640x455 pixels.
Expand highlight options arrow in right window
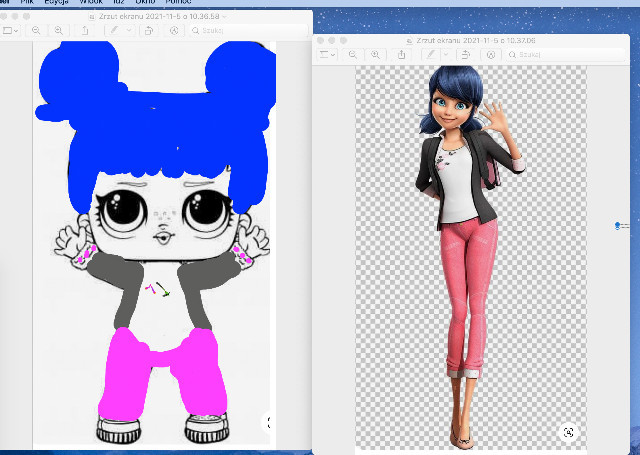443,54
